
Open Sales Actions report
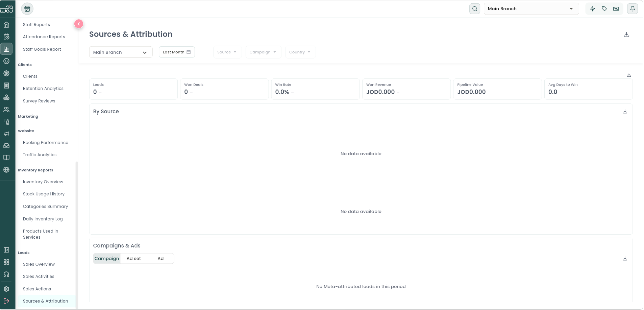[37, 289]
